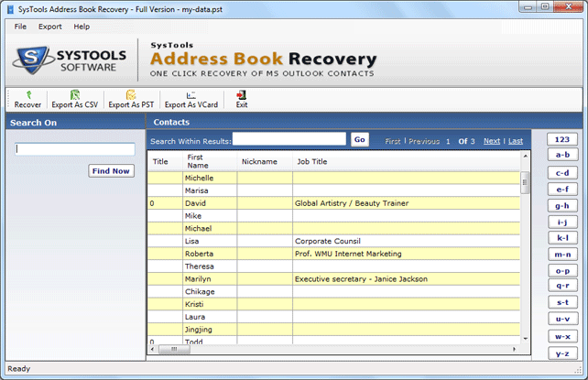Click the Go button
The width and height of the screenshot is (588, 380).
click(360, 139)
